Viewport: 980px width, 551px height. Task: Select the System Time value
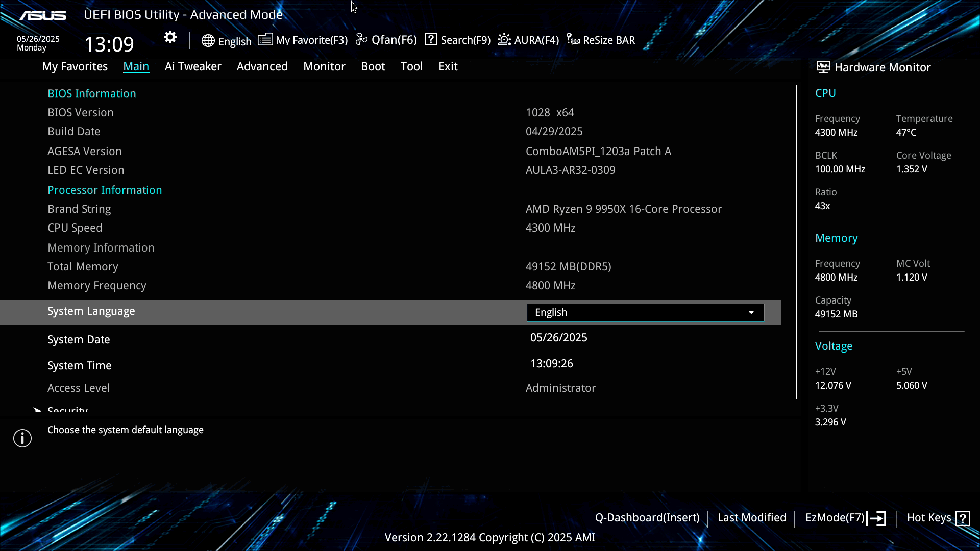(x=551, y=364)
